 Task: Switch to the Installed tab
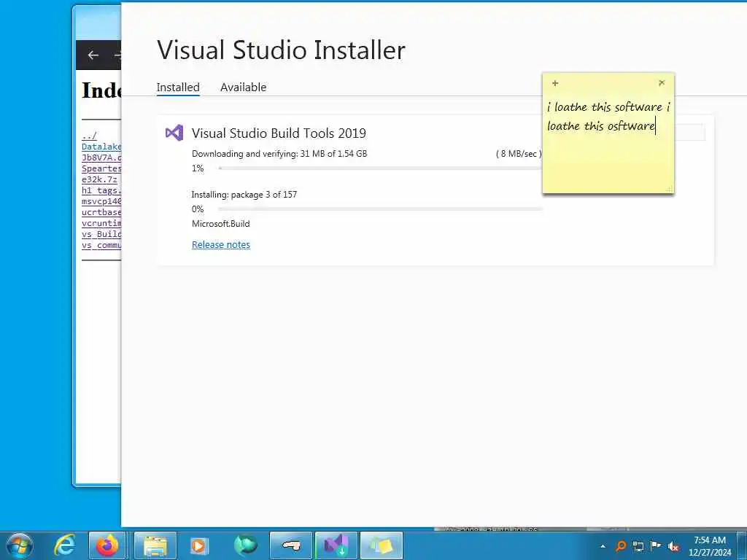coord(178,87)
